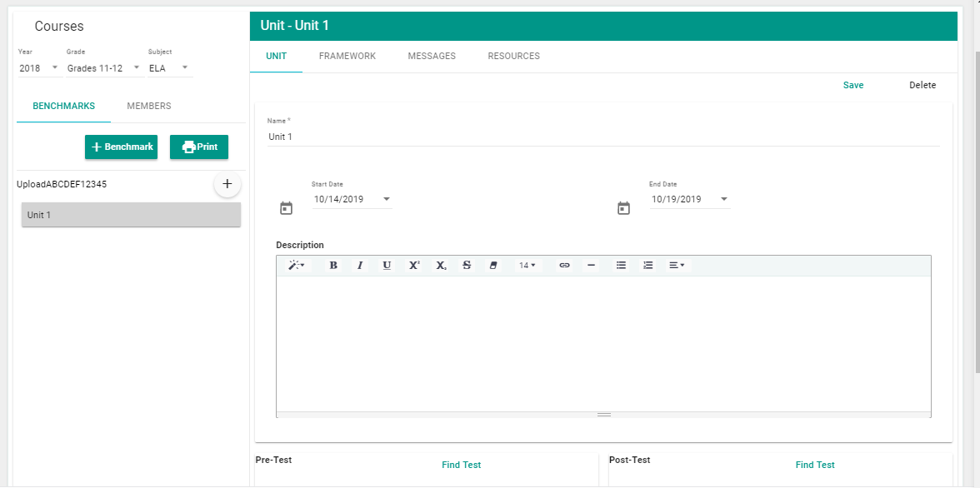Add a unit with the plus icon
Image resolution: width=980 pixels, height=488 pixels.
point(227,184)
